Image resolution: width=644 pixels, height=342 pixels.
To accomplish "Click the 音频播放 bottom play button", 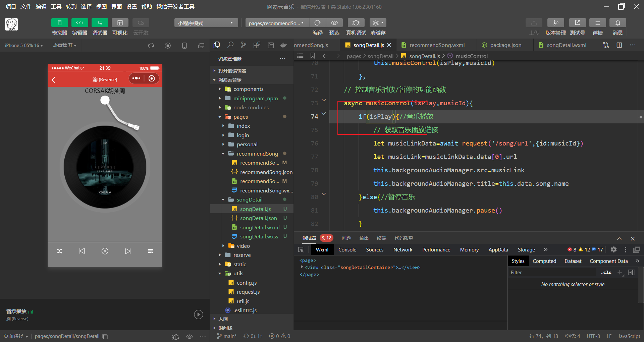I will 199,315.
